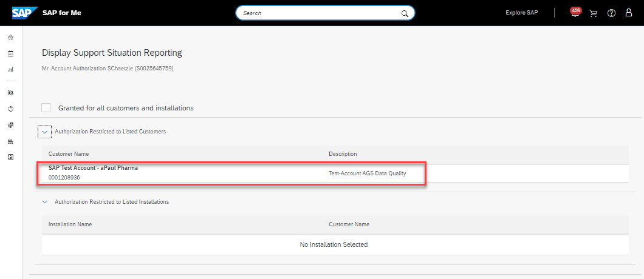The width and height of the screenshot is (644, 279).
Task: Collapse Authorization Restricted to Listed Customers section
Action: [45, 131]
